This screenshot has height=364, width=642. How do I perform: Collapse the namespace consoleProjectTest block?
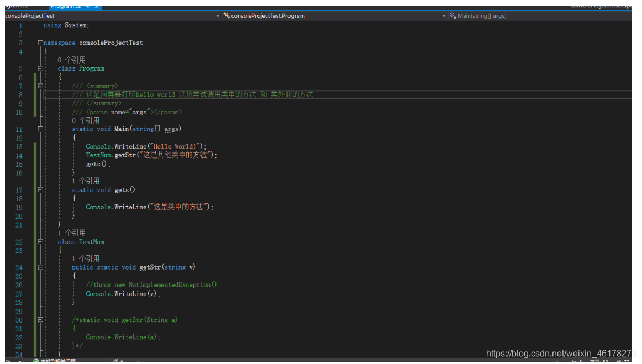coord(40,43)
